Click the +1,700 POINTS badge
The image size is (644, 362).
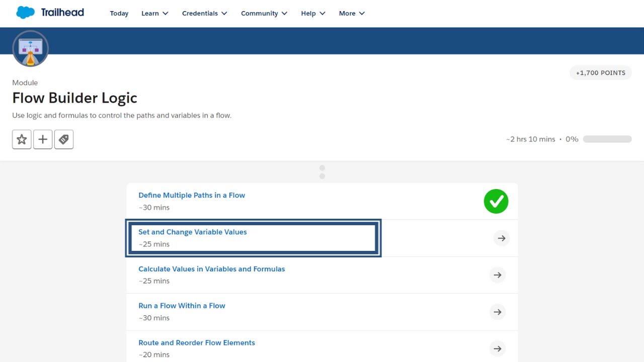(x=601, y=73)
